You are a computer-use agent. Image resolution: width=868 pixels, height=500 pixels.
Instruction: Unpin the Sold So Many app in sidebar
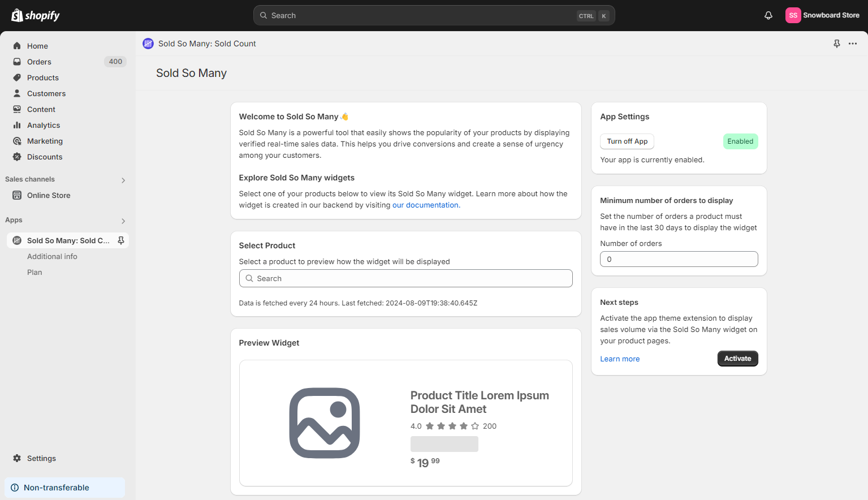pos(120,240)
